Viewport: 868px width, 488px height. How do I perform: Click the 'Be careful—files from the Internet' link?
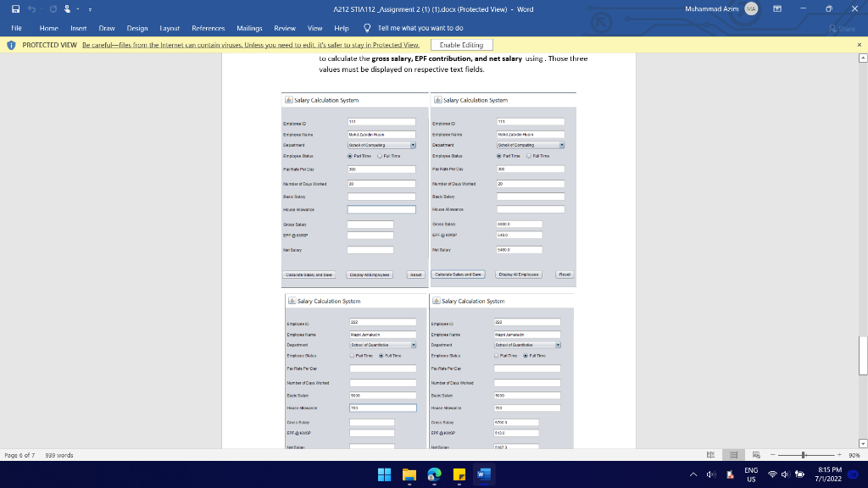251,45
